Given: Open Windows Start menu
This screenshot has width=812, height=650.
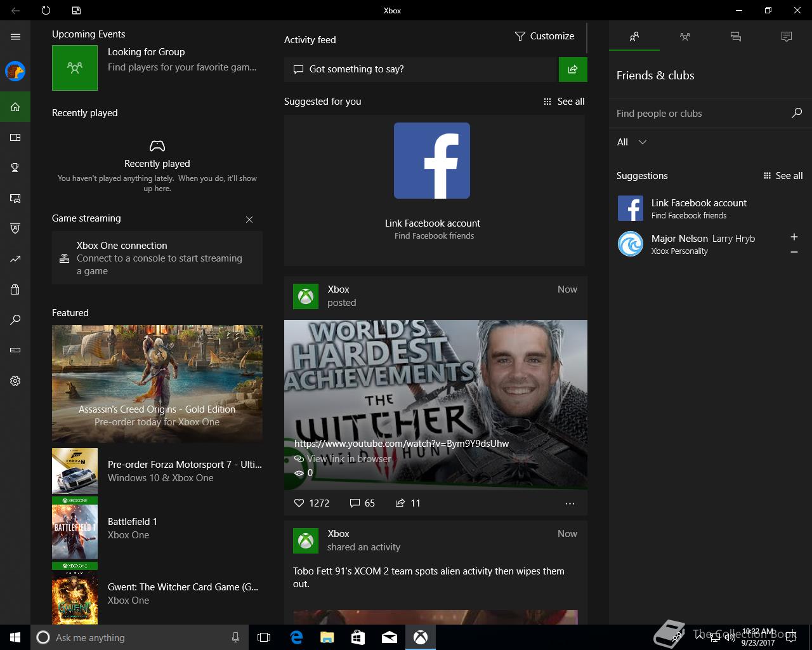Looking at the screenshot, I should click(15, 637).
